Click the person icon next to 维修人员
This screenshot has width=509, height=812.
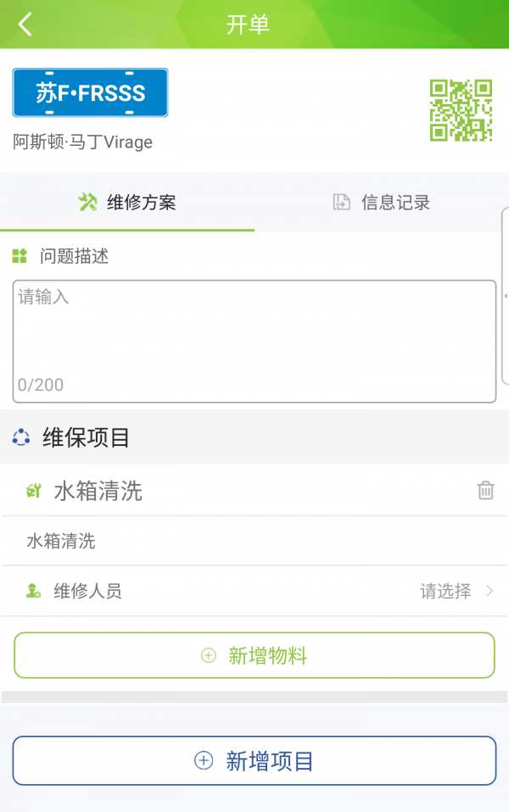tap(33, 592)
